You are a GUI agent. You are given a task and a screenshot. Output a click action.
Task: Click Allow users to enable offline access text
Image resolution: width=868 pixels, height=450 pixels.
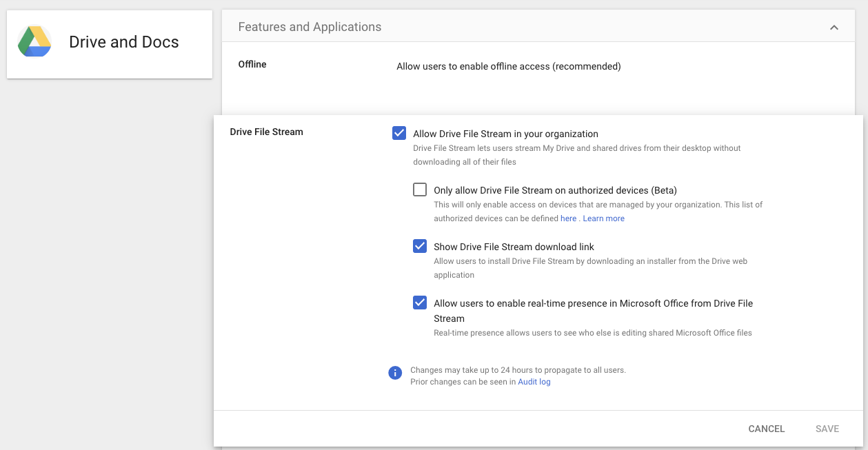(508, 66)
